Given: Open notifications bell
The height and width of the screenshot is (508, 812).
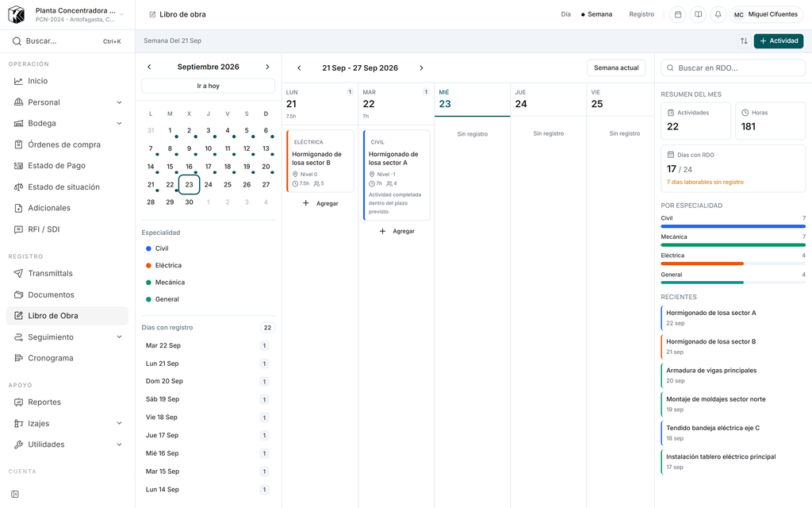Looking at the screenshot, I should point(718,14).
